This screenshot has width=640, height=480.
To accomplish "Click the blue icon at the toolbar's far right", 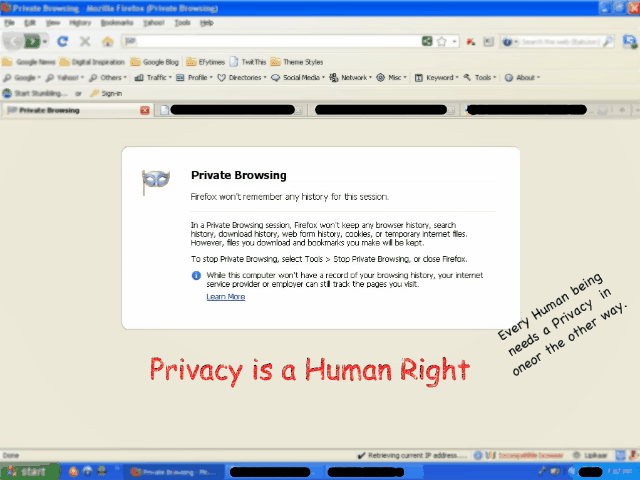I will (x=630, y=41).
